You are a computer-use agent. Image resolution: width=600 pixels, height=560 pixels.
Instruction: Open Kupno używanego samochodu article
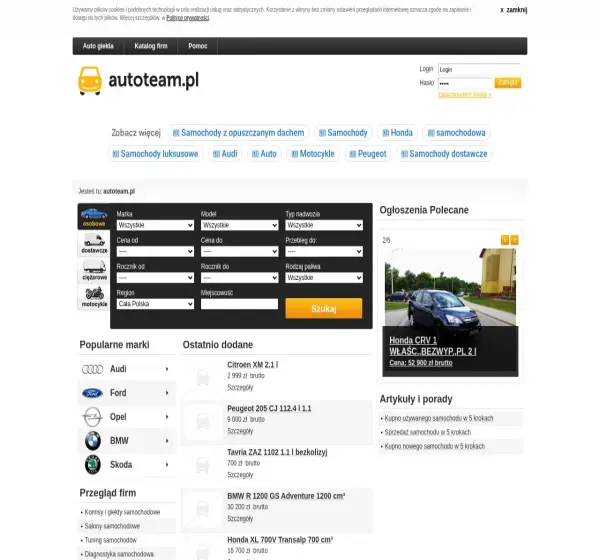tap(439, 418)
